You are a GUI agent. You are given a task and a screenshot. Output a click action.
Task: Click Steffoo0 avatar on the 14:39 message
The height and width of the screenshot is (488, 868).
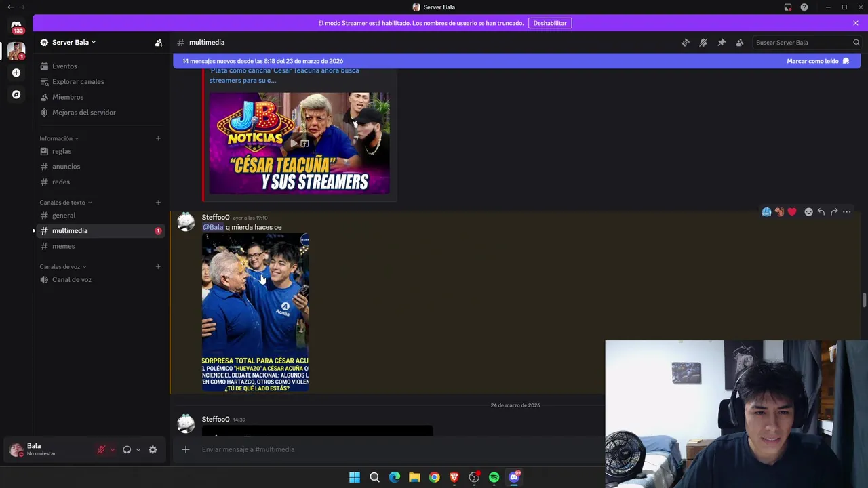click(x=186, y=424)
